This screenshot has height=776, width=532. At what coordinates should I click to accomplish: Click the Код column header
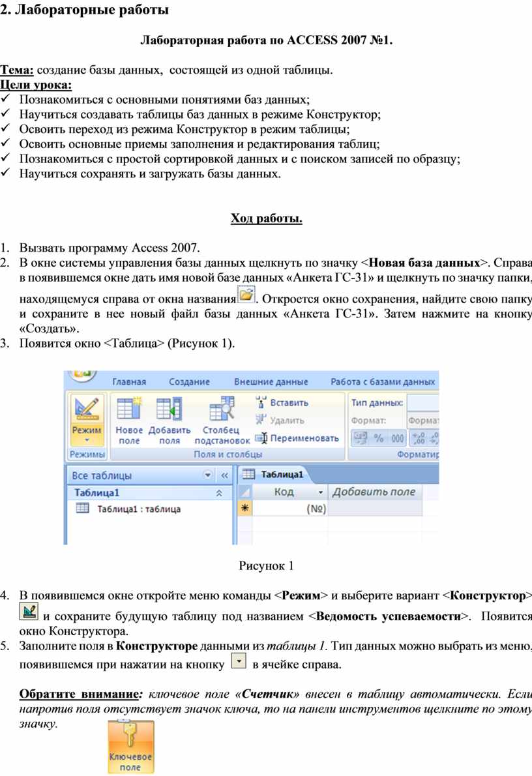(x=289, y=492)
